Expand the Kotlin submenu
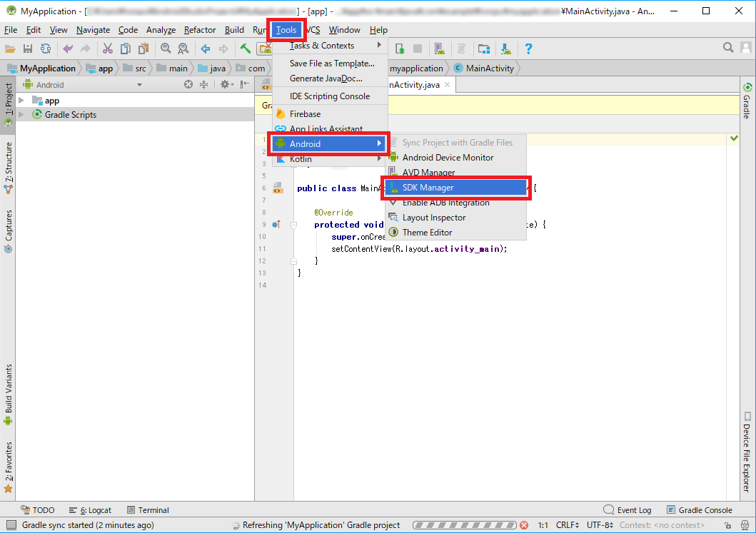 tap(330, 159)
